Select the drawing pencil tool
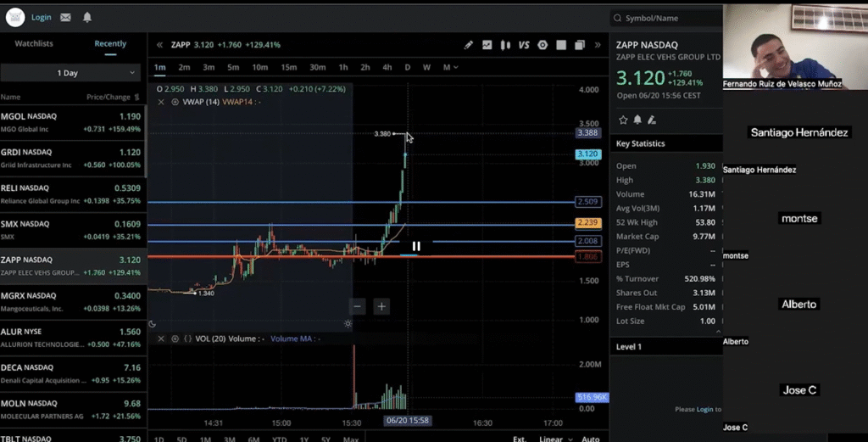This screenshot has height=442, width=868. [x=468, y=45]
